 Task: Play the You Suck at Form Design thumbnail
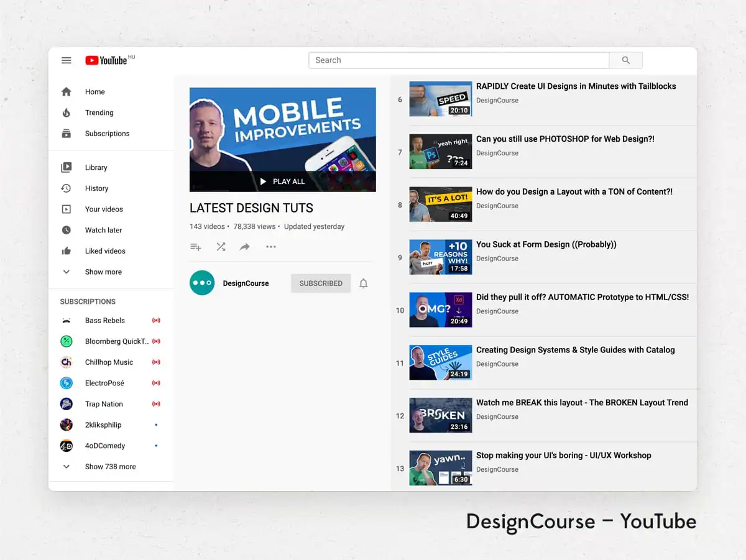(440, 257)
